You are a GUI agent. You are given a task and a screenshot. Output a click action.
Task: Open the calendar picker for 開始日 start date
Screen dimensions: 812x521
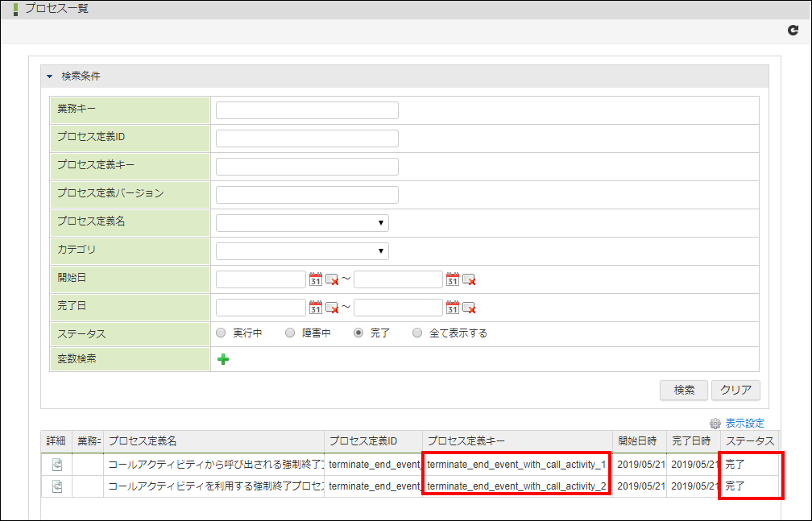pyautogui.click(x=316, y=279)
